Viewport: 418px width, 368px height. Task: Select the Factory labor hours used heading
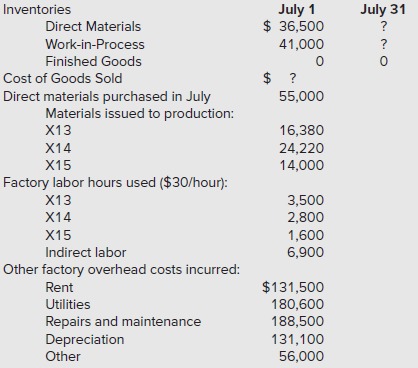(115, 183)
